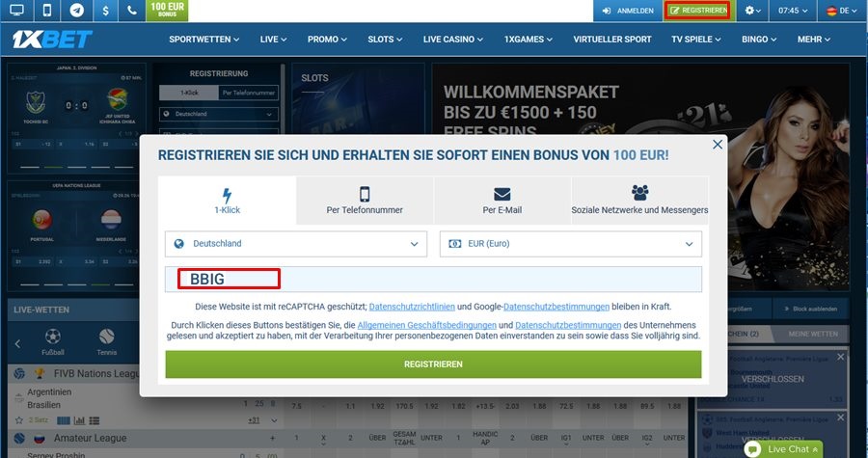The height and width of the screenshot is (458, 868).
Task: Open the Sportwetten menu
Action: (x=203, y=40)
